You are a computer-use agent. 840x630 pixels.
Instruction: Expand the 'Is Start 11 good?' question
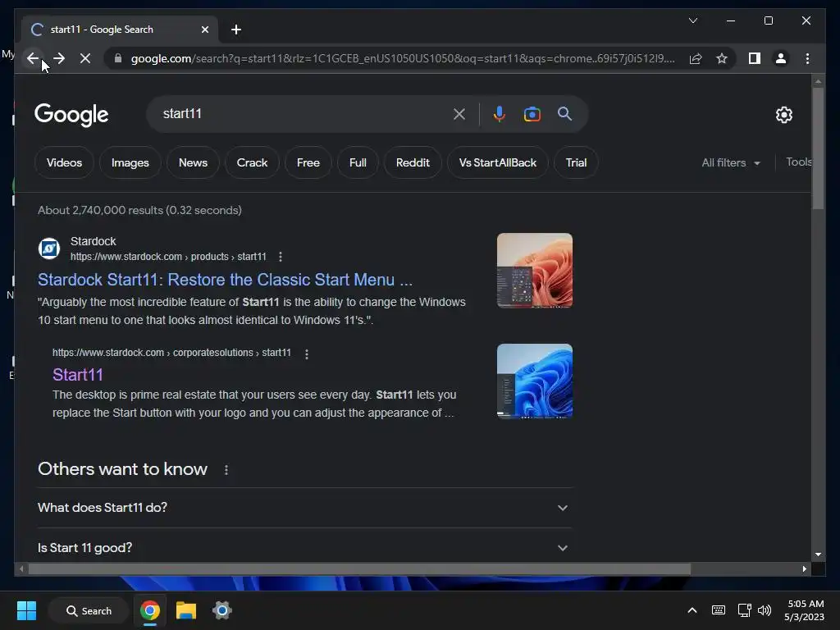click(304, 547)
